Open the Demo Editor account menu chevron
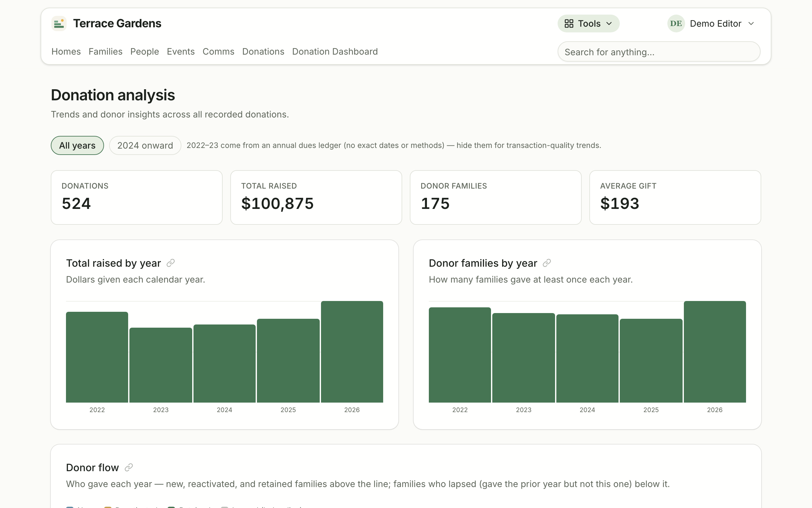The width and height of the screenshot is (812, 508). (751, 23)
